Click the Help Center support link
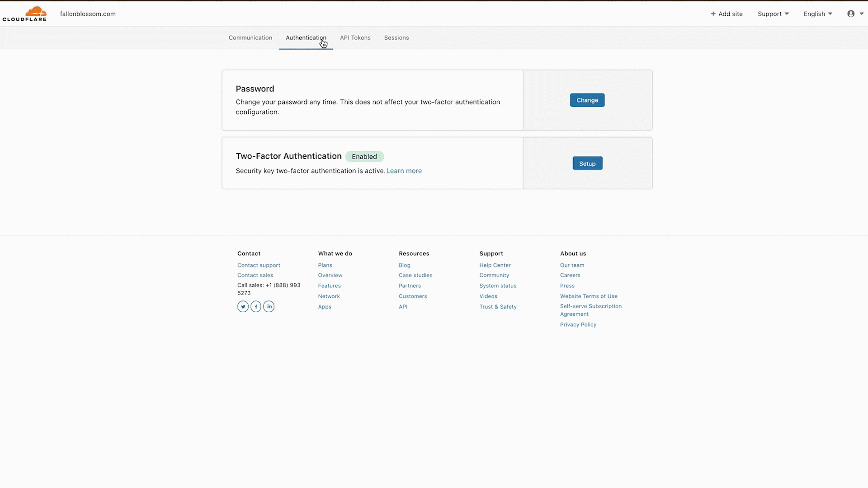Screen dimensions: 868x488 pos(495,264)
